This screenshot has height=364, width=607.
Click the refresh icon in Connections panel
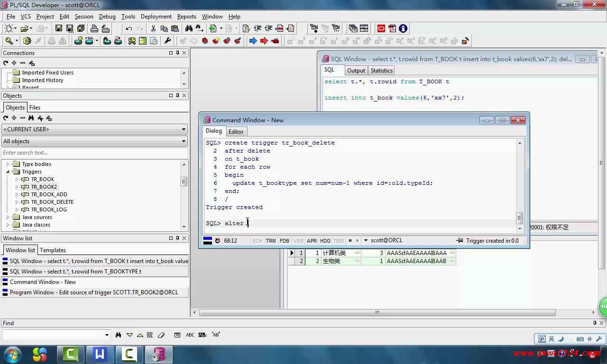coord(6,63)
